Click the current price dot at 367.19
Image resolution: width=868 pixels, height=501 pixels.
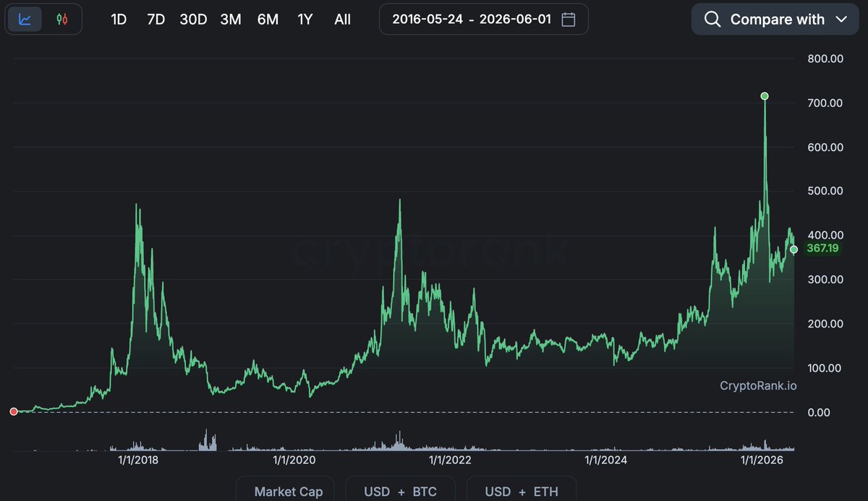click(793, 249)
